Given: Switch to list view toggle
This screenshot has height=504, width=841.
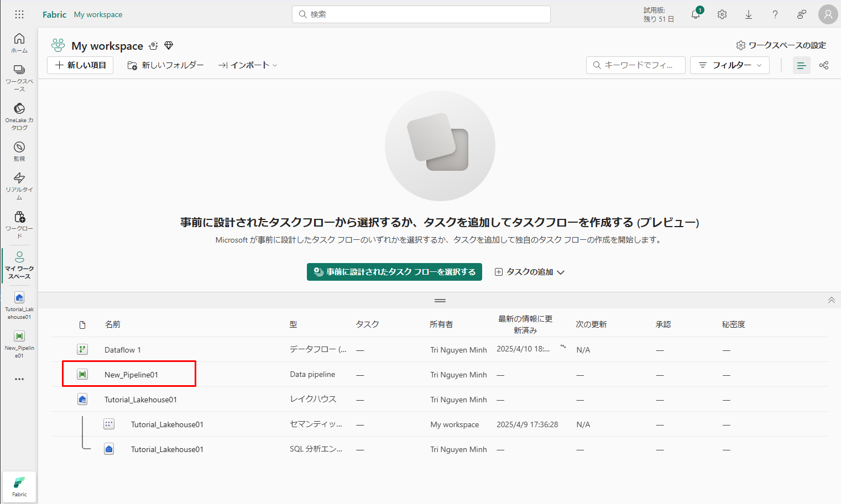Looking at the screenshot, I should (x=801, y=65).
